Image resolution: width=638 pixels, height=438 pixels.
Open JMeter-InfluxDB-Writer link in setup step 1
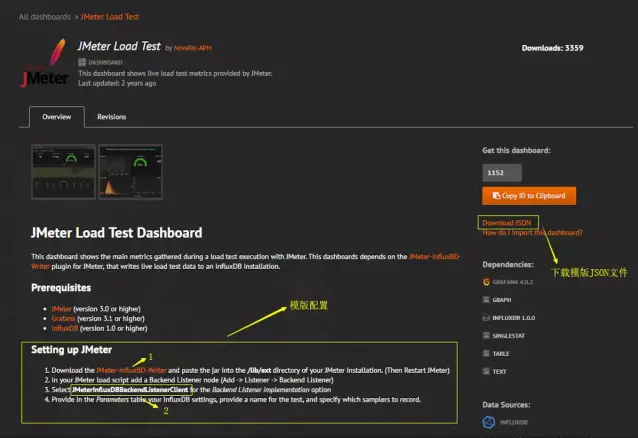(131, 370)
